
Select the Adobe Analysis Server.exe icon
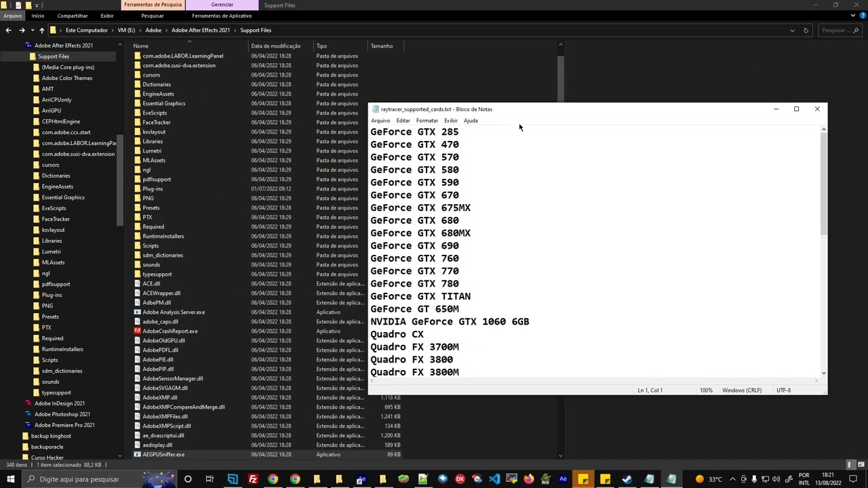tap(138, 312)
